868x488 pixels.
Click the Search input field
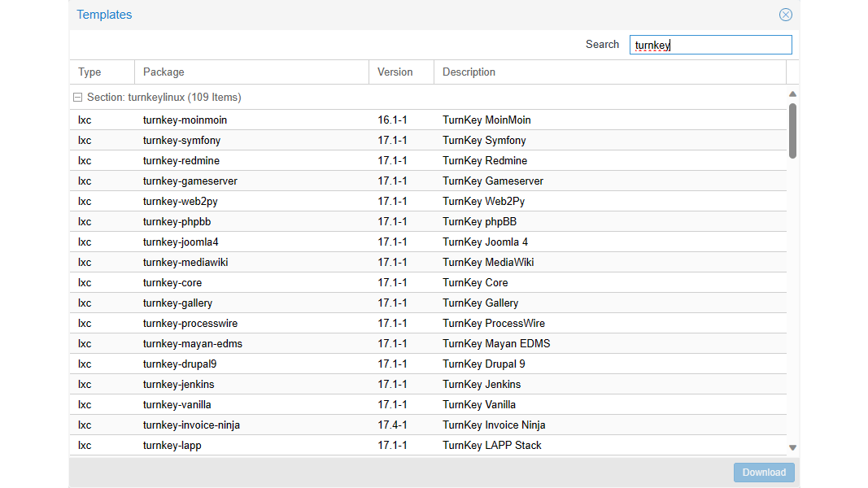tap(710, 45)
